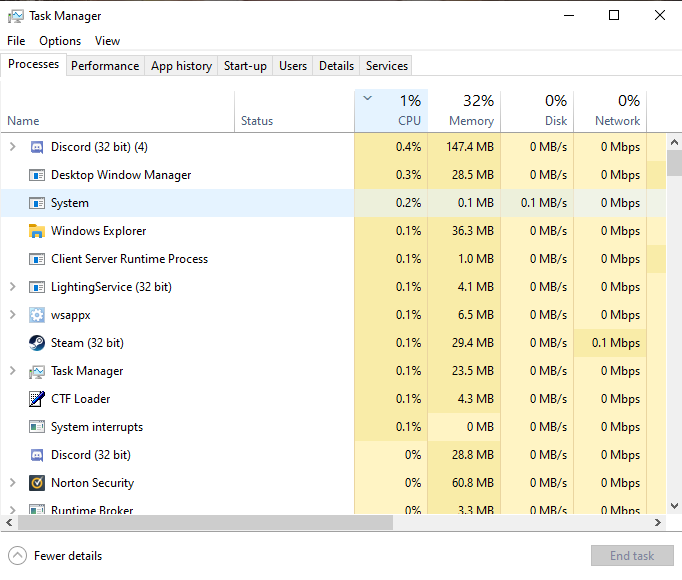682x580 pixels.
Task: Click the Norton Security icon
Action: click(37, 483)
